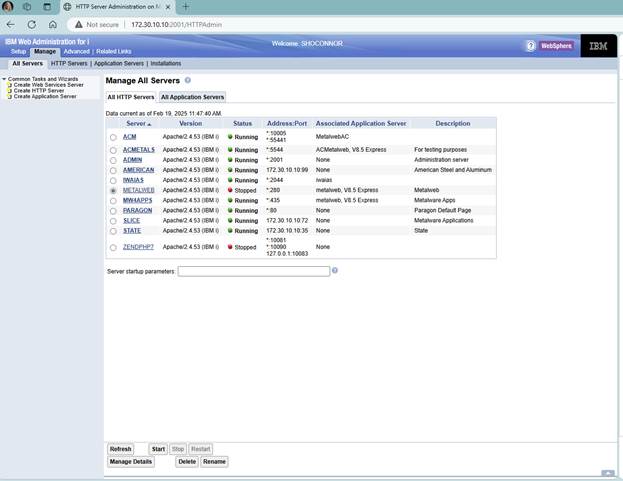Click the Refresh button
Screen dimensions: 623x481
(x=120, y=449)
